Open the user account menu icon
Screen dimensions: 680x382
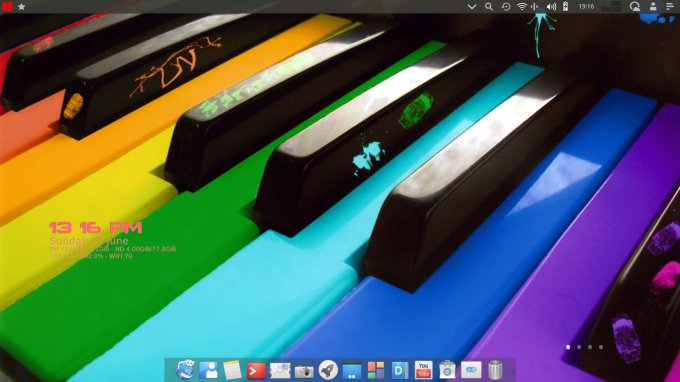coord(653,7)
